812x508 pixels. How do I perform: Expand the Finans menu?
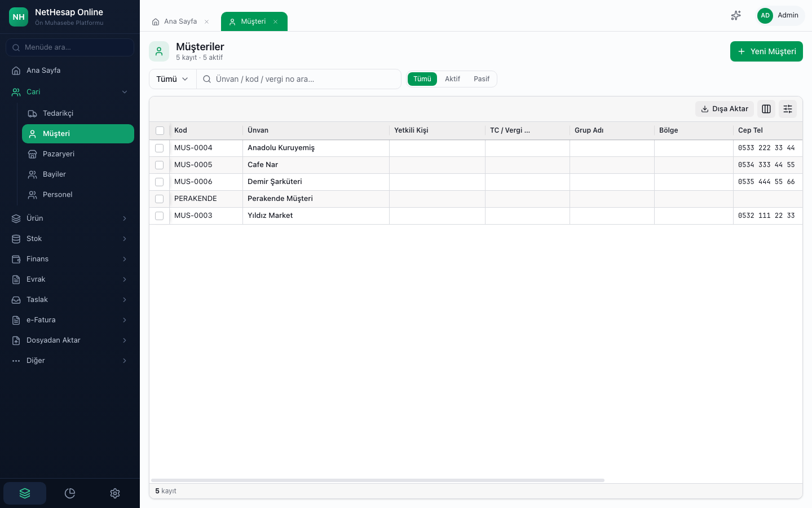(70, 259)
